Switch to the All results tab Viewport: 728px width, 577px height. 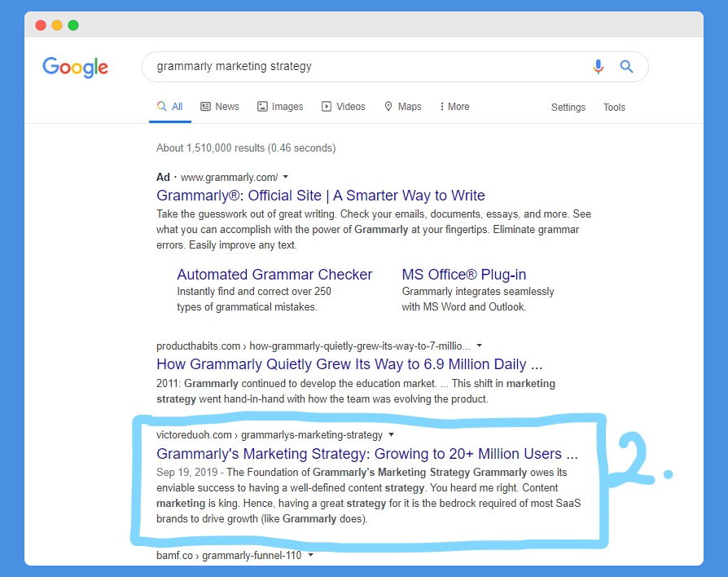(x=170, y=107)
